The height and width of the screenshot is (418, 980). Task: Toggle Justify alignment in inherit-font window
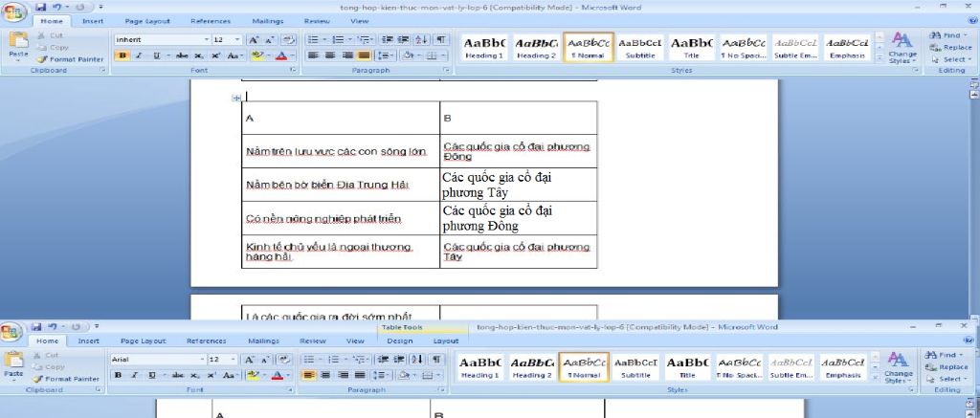pos(364,55)
